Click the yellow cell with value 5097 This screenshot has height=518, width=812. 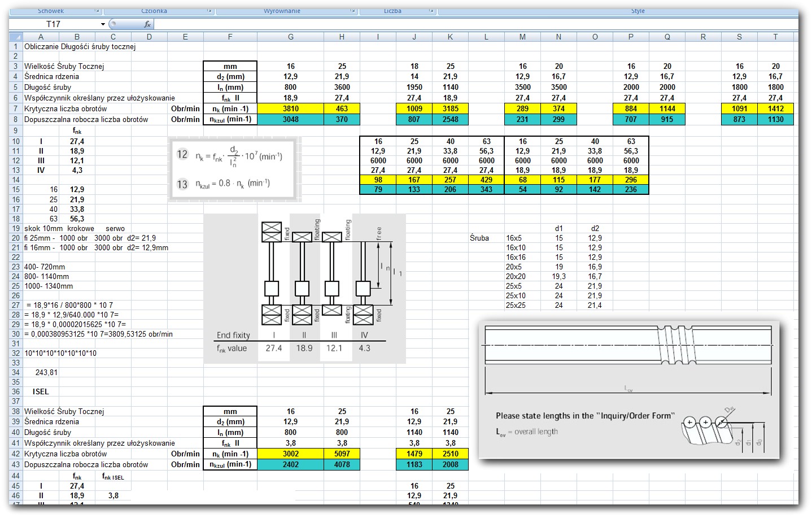pos(342,454)
